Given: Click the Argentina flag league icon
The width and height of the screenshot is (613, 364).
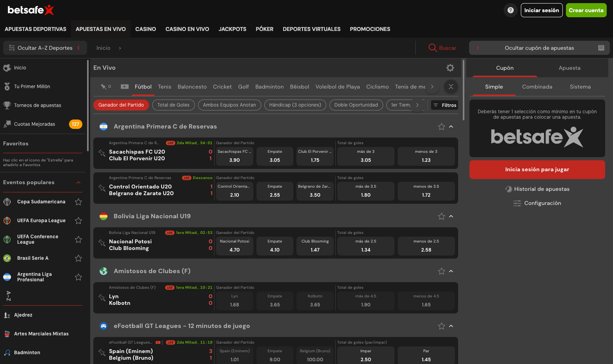Looking at the screenshot, I should click(x=104, y=127).
